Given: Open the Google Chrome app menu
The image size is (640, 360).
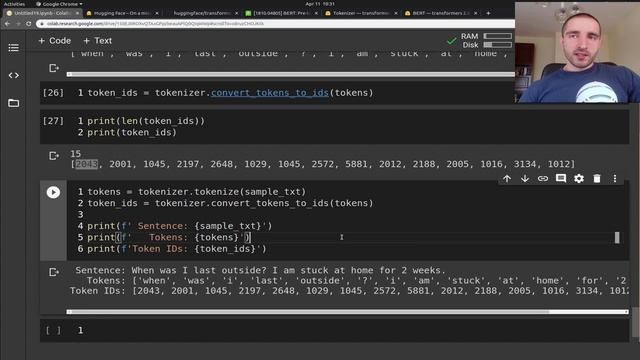Looking at the screenshot, I should 59,4.
